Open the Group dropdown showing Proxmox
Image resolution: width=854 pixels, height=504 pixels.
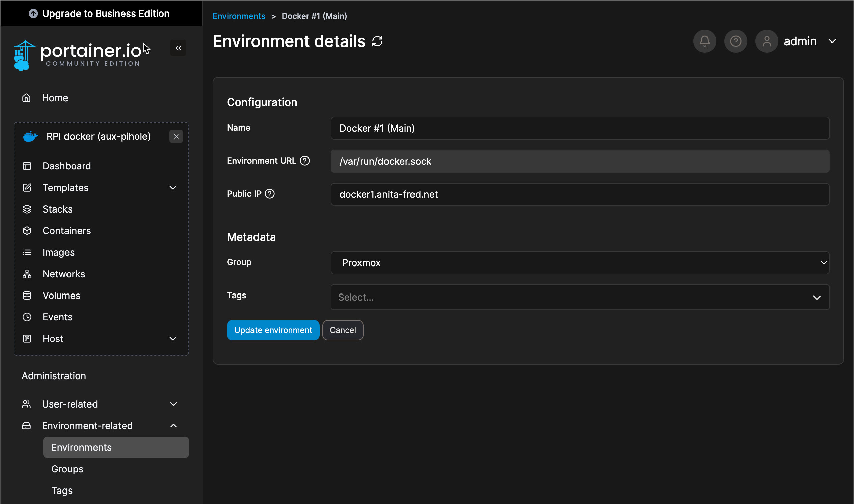tap(580, 263)
